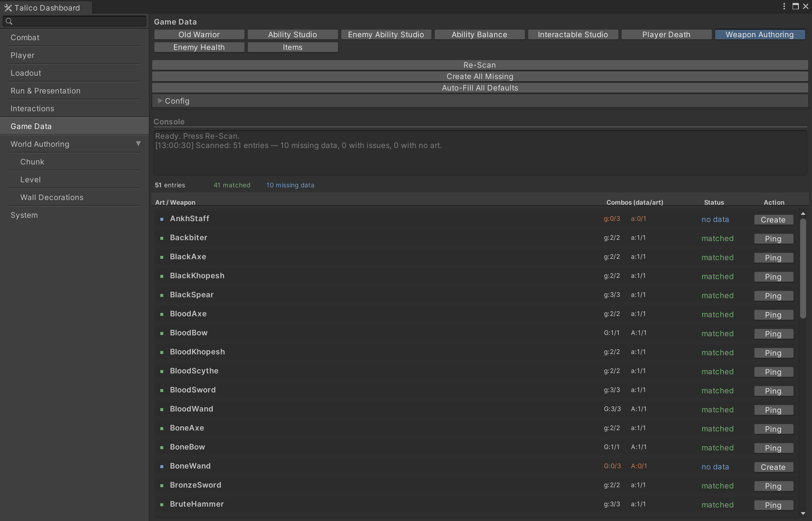Click the sidebar search field

[74, 21]
